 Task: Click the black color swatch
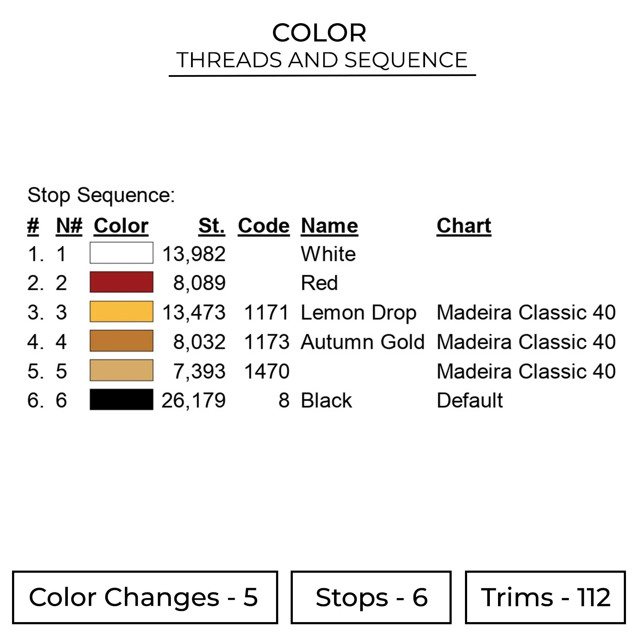121,400
